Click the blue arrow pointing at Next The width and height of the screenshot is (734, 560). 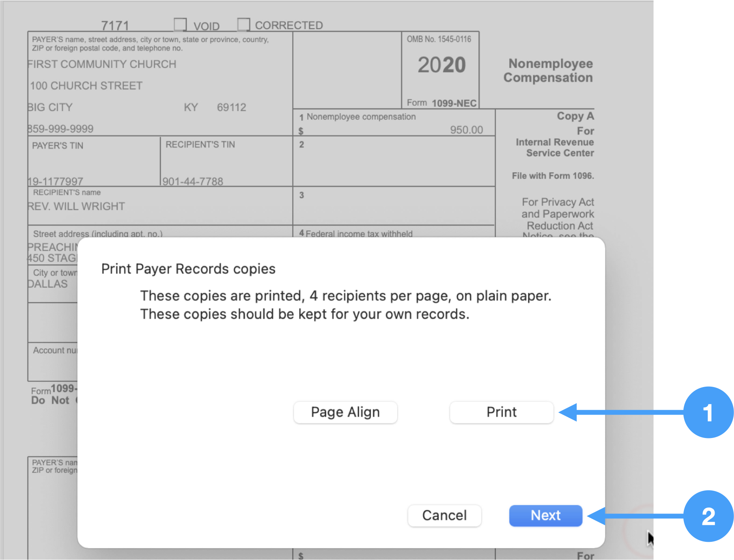[x=635, y=516]
